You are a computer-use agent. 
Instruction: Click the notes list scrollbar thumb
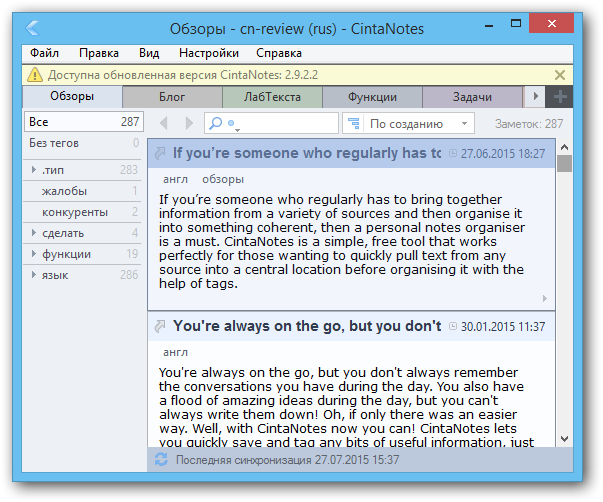coord(564,163)
